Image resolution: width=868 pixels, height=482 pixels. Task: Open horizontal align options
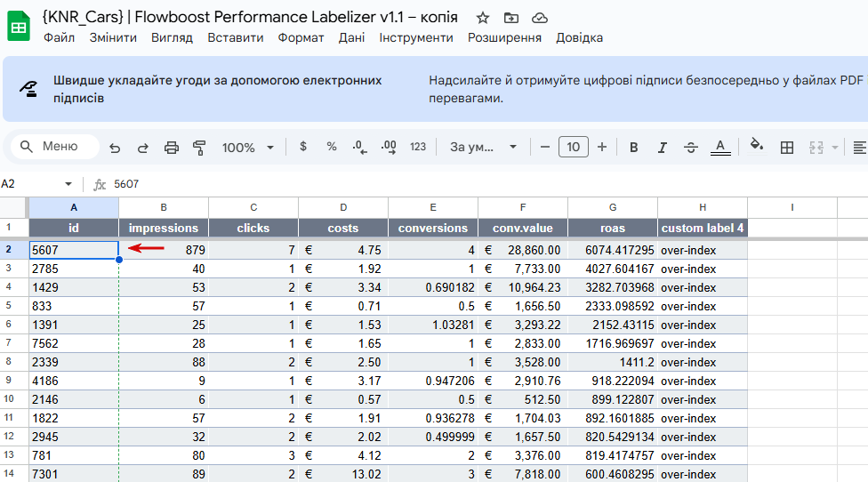[859, 148]
